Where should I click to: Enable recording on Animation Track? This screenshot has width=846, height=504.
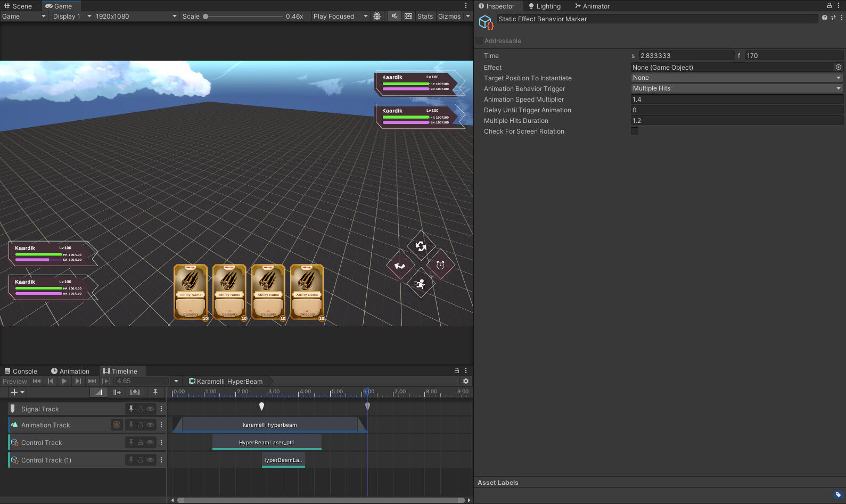click(x=117, y=425)
